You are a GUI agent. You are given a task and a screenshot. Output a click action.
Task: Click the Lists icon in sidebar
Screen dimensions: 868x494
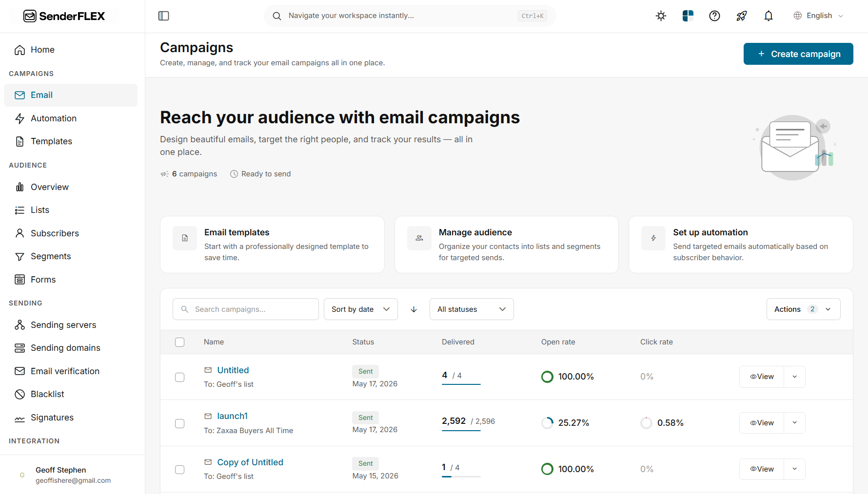coord(20,210)
